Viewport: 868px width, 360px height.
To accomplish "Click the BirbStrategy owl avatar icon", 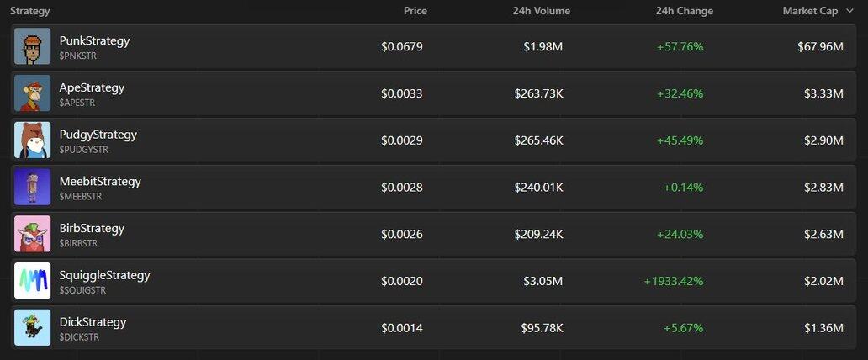I will 32,234.
